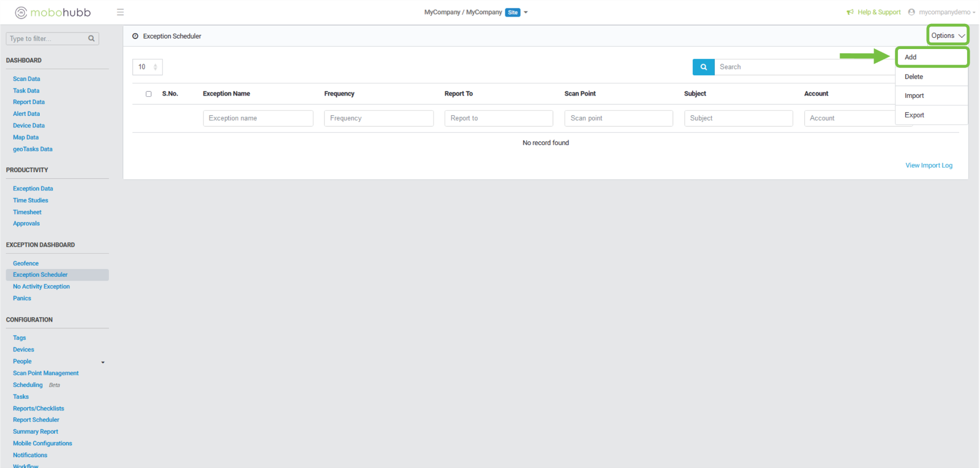
Task: Go to No Activity Exception page
Action: [41, 287]
